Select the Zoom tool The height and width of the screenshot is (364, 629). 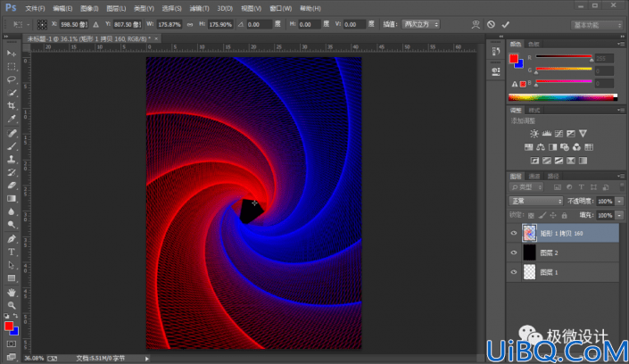coord(12,305)
